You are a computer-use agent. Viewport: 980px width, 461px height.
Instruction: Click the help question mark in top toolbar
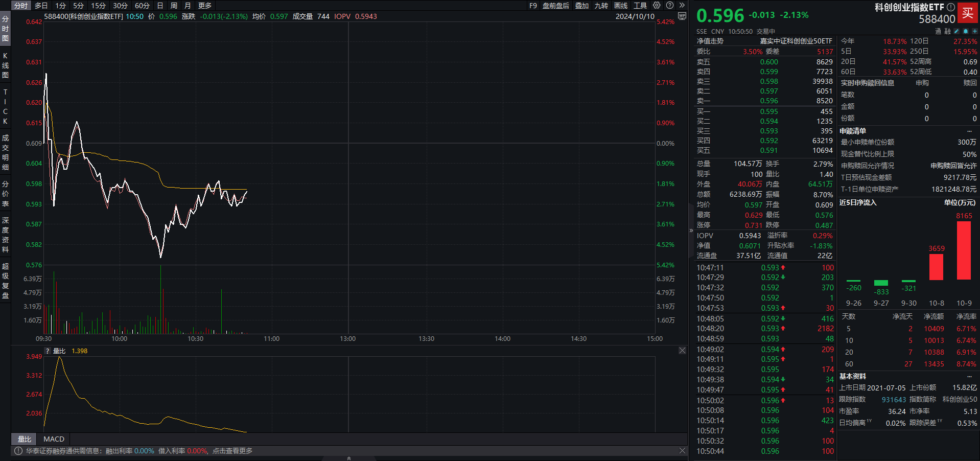(x=670, y=6)
